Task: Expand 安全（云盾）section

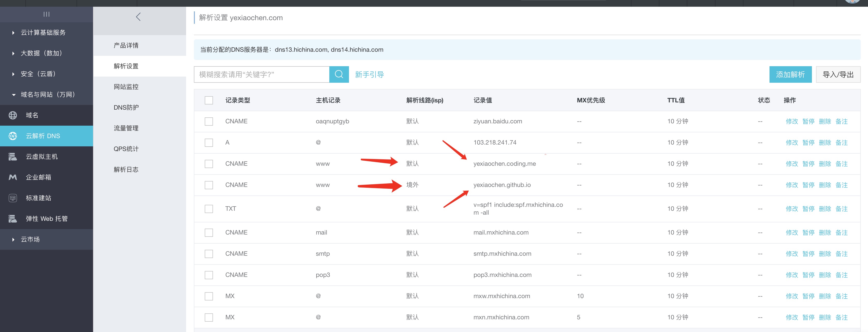Action: (47, 74)
